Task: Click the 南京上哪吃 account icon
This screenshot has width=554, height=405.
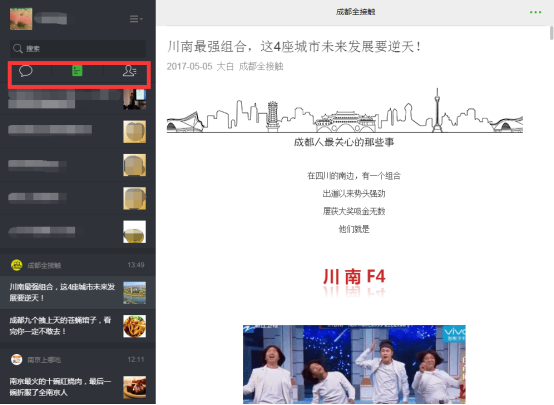Action: 17,359
